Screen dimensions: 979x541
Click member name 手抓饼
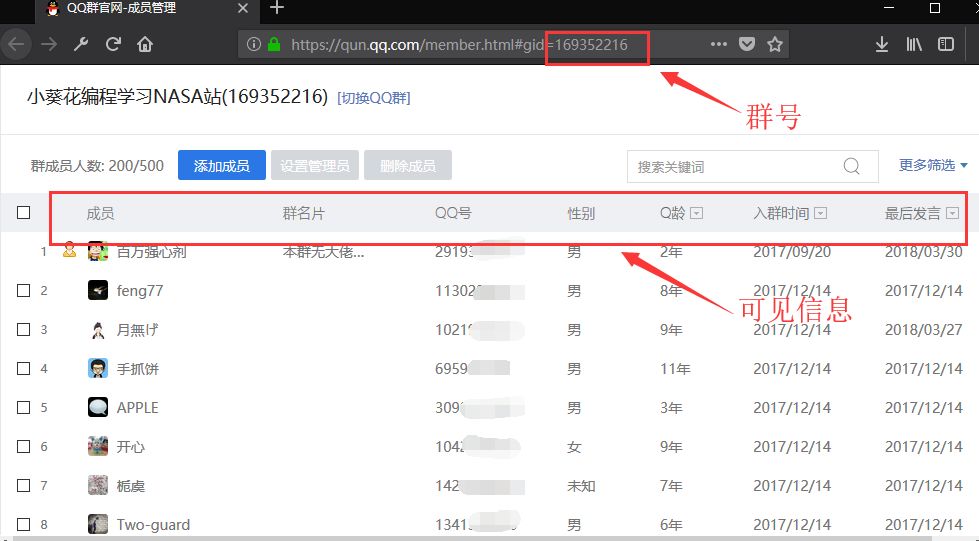(x=138, y=369)
